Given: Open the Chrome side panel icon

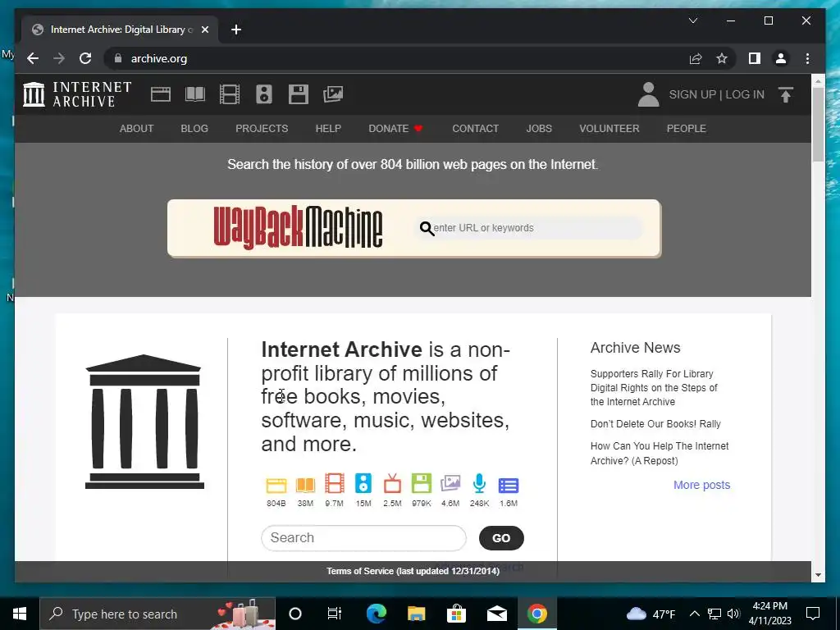Looking at the screenshot, I should tap(755, 58).
